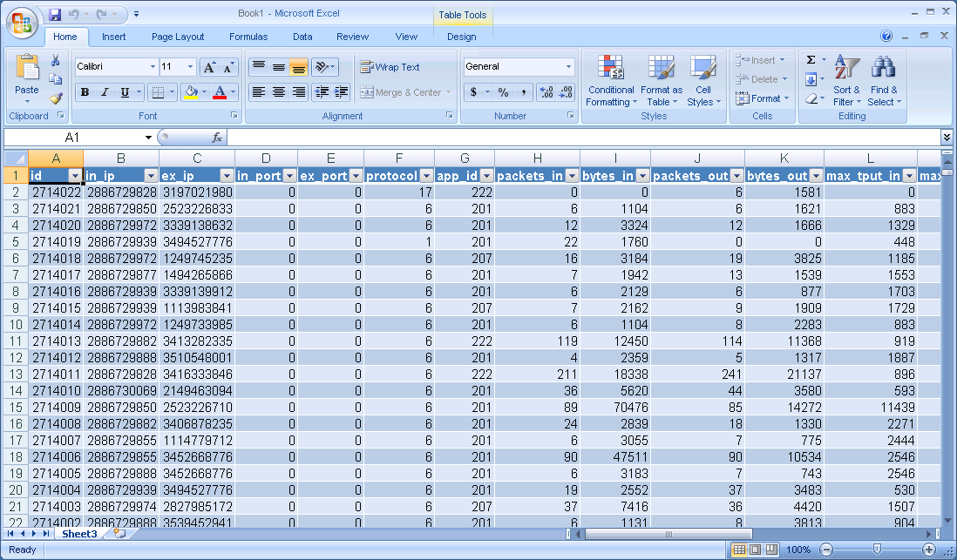This screenshot has width=957, height=560.
Task: Toggle Bold formatting
Action: [84, 91]
